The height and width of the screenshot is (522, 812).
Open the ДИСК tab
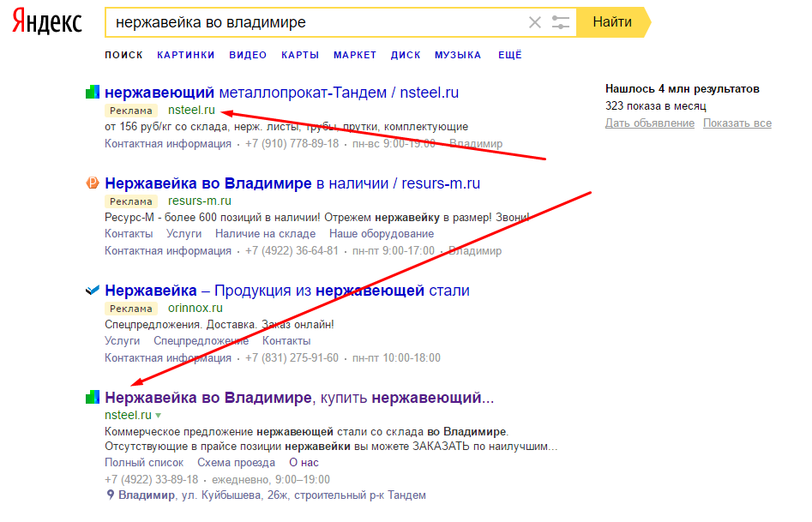pyautogui.click(x=406, y=55)
